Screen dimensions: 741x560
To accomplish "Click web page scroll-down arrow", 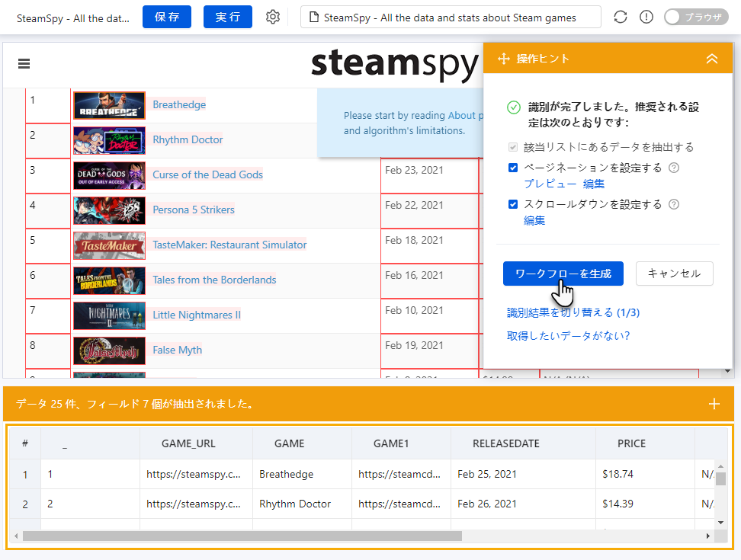I will pyautogui.click(x=728, y=372).
